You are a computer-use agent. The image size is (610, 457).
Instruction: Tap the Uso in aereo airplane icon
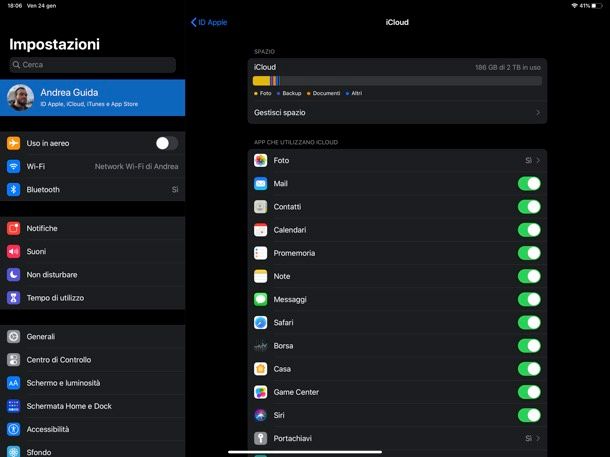point(13,143)
